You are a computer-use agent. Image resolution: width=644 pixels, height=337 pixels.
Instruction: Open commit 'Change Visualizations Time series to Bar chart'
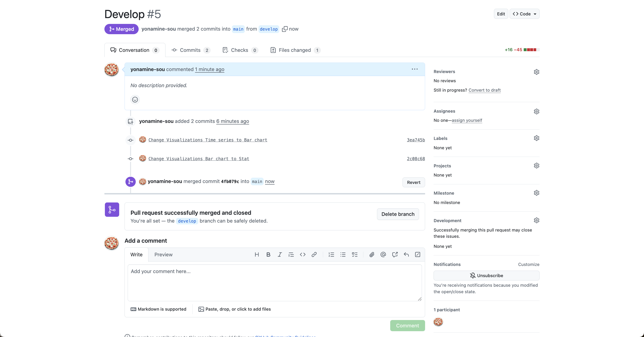(208, 140)
